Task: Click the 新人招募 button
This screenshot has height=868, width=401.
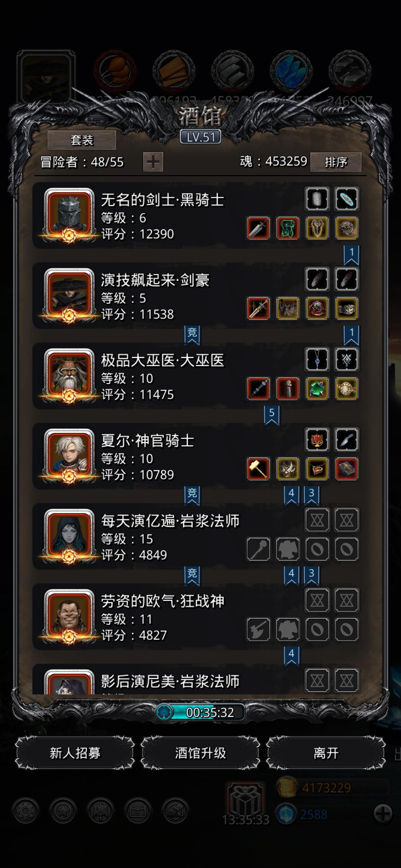Action: (75, 753)
